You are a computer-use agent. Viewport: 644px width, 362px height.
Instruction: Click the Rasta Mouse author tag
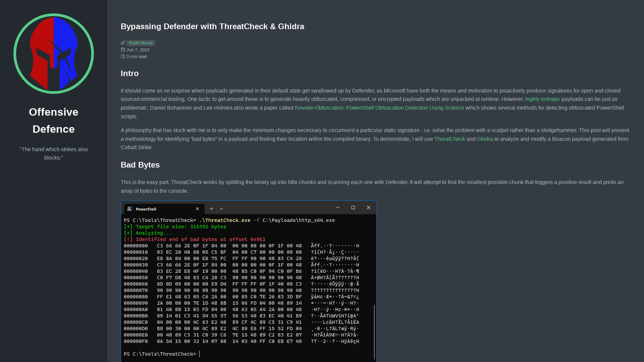141,43
